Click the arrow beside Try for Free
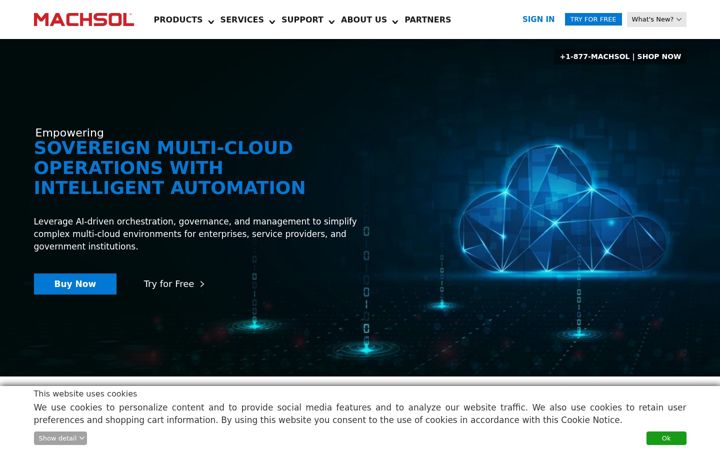Viewport: 720px width, 450px height. (202, 284)
